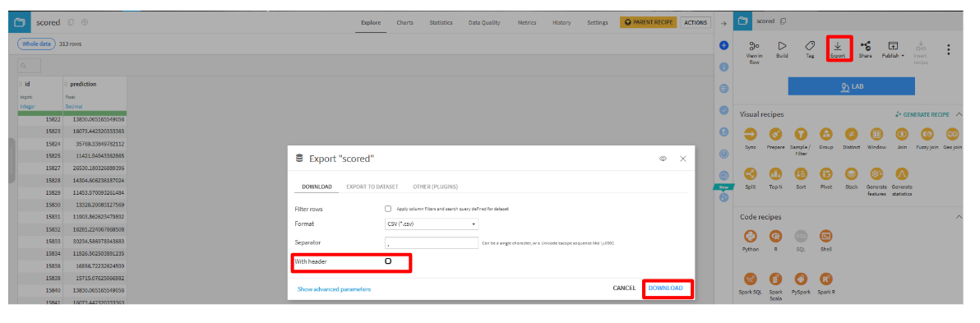Screen dimensions: 980x323
Task: Click the Parent Recipe button
Action: point(648,22)
